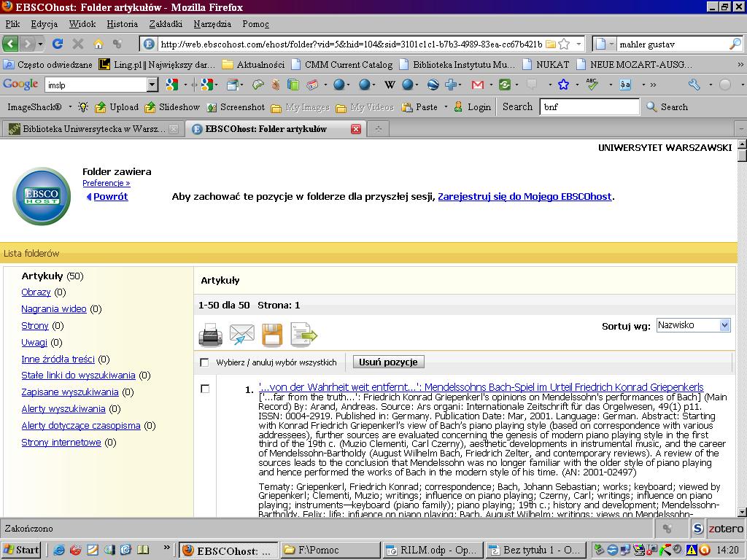Open the Historia menu

(122, 24)
